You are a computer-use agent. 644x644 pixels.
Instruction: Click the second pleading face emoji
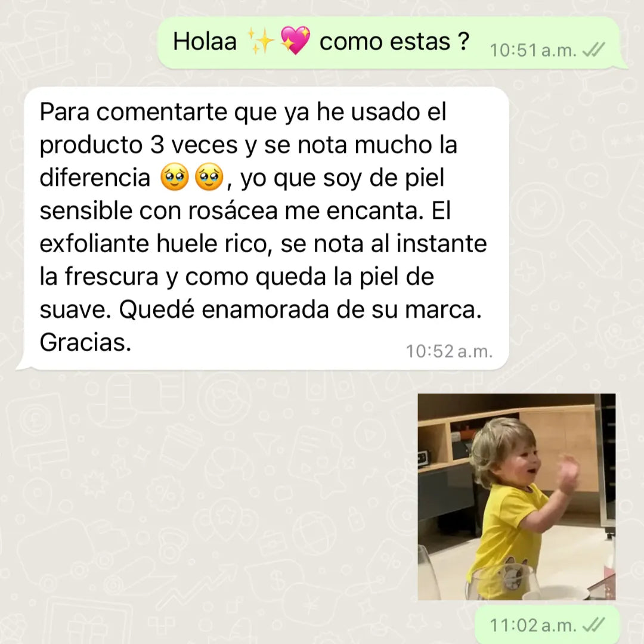coord(209,178)
